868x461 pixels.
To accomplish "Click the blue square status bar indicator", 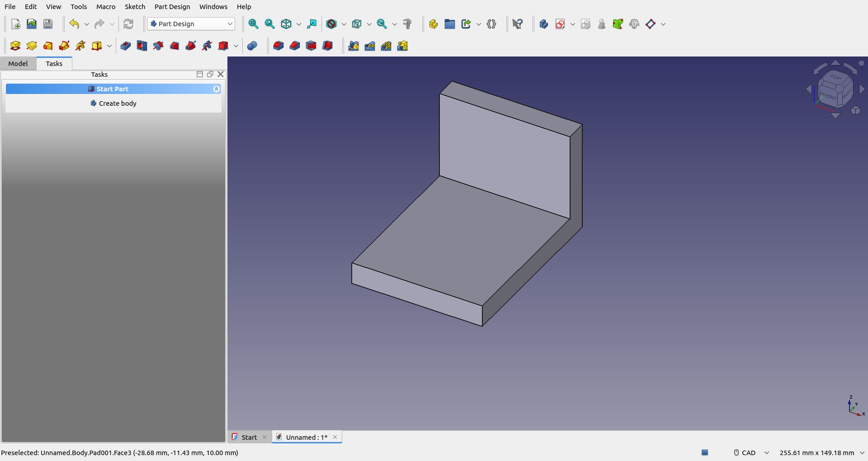I will coord(704,452).
